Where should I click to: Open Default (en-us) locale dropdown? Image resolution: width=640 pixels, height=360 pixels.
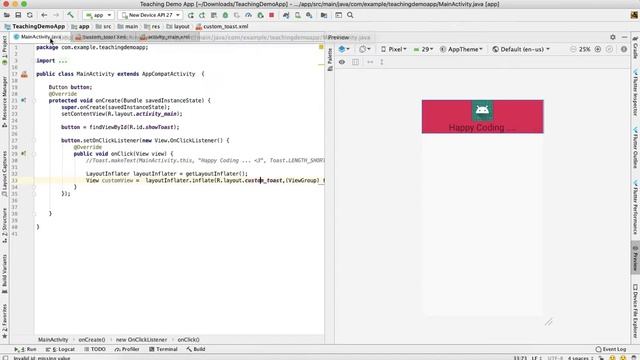(521, 49)
